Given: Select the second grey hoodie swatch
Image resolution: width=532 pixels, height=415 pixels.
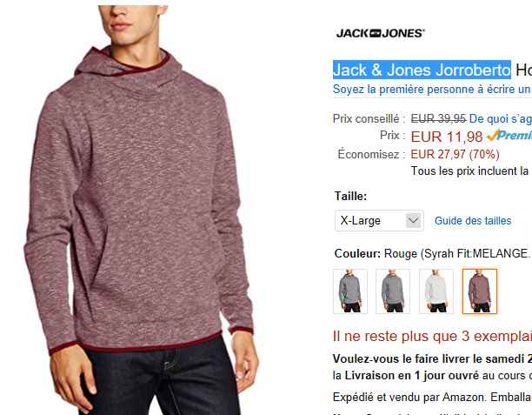Looking at the screenshot, I should click(x=393, y=291).
